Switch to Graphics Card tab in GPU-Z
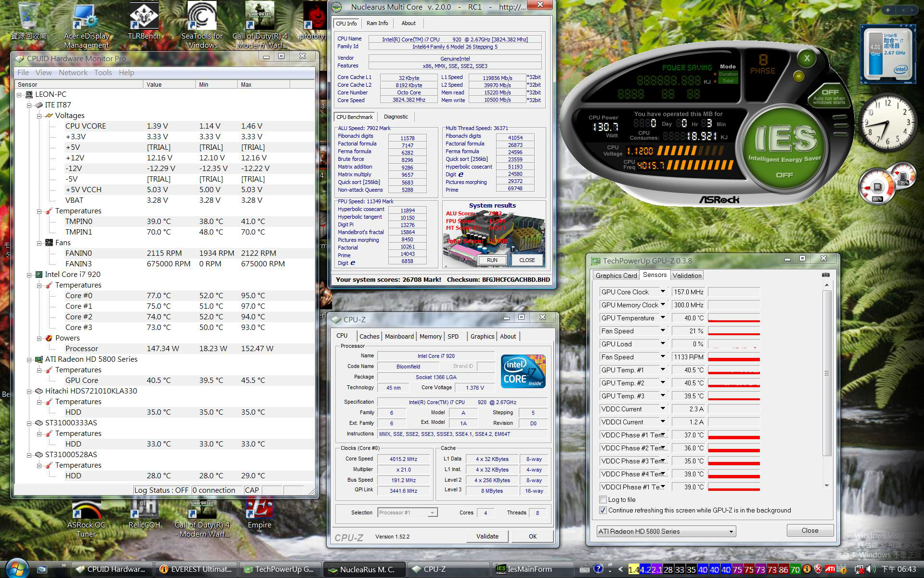 [x=616, y=276]
